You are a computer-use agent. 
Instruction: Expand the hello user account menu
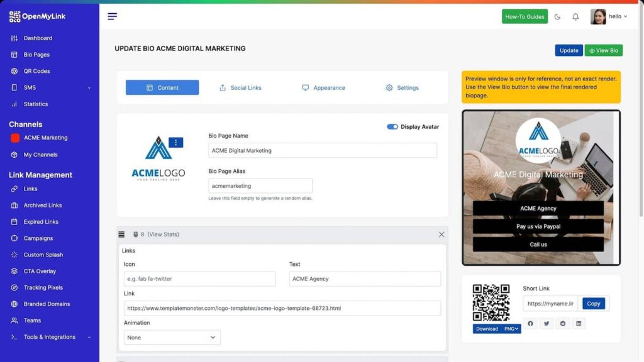[609, 17]
